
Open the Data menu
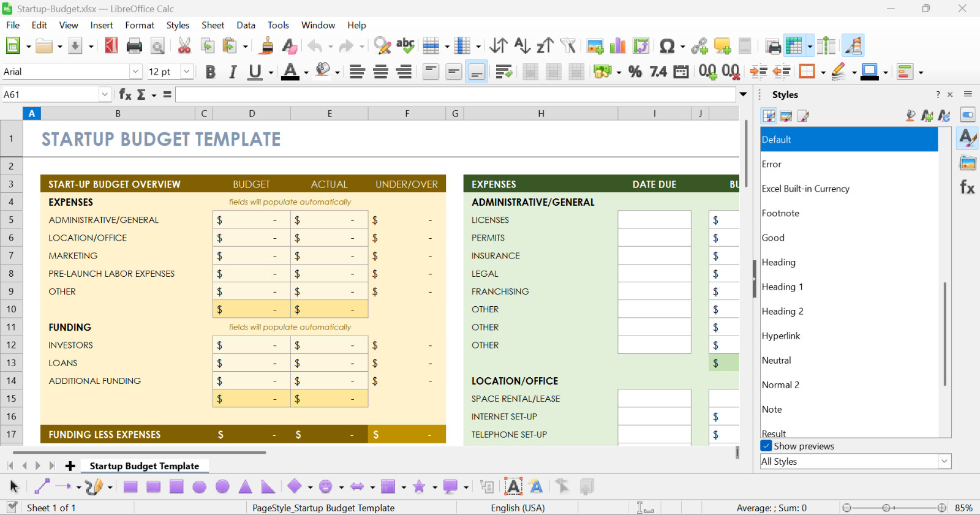click(246, 25)
